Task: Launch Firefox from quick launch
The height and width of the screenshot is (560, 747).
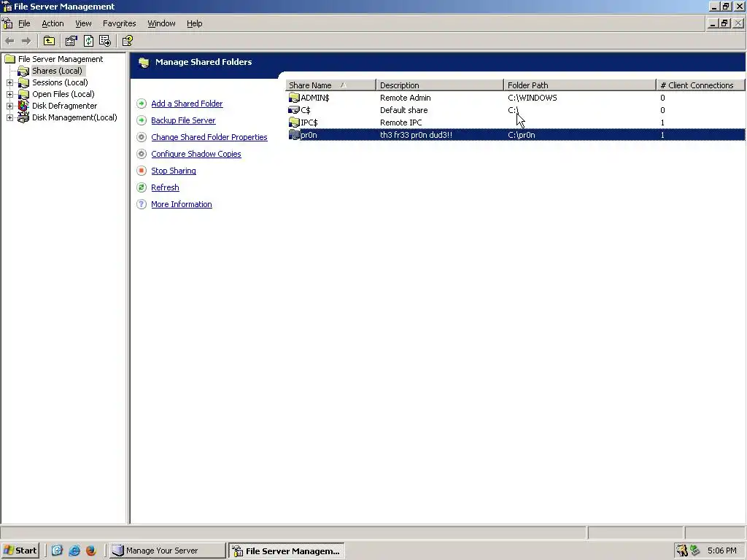Action: [90, 551]
